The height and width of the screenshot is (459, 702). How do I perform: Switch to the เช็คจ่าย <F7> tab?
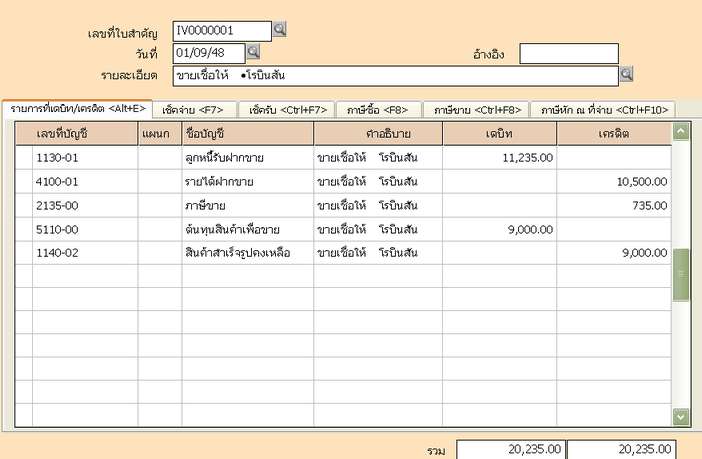[194, 109]
